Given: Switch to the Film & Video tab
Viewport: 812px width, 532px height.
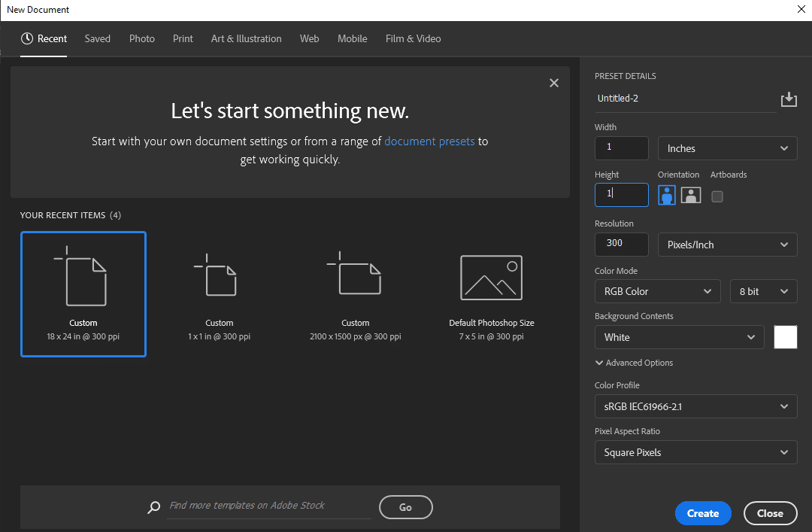Looking at the screenshot, I should (x=413, y=38).
